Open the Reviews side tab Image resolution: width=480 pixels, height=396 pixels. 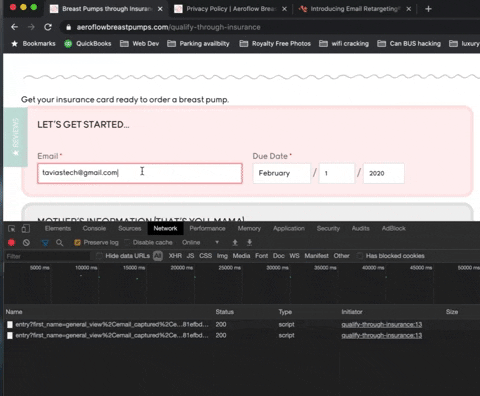click(x=15, y=137)
